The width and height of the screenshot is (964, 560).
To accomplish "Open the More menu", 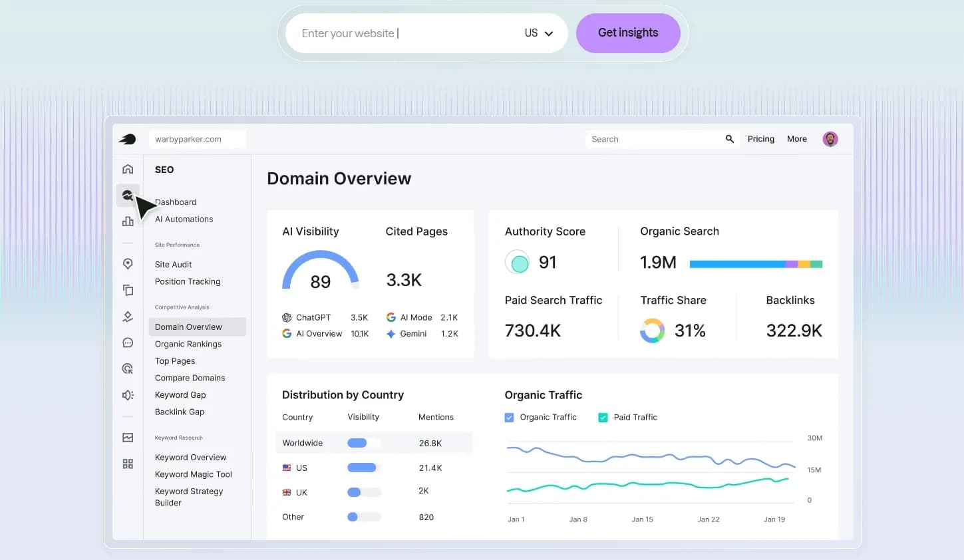I will (x=797, y=139).
